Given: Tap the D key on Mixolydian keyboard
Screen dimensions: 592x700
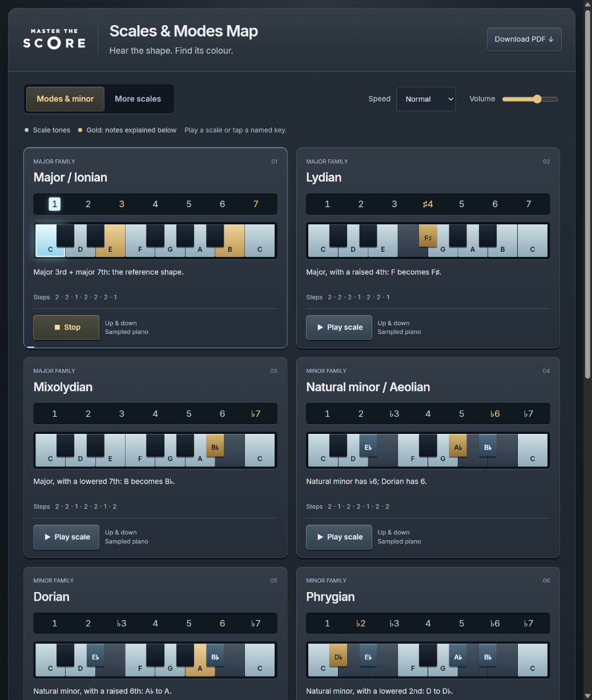Looking at the screenshot, I should pos(80,458).
